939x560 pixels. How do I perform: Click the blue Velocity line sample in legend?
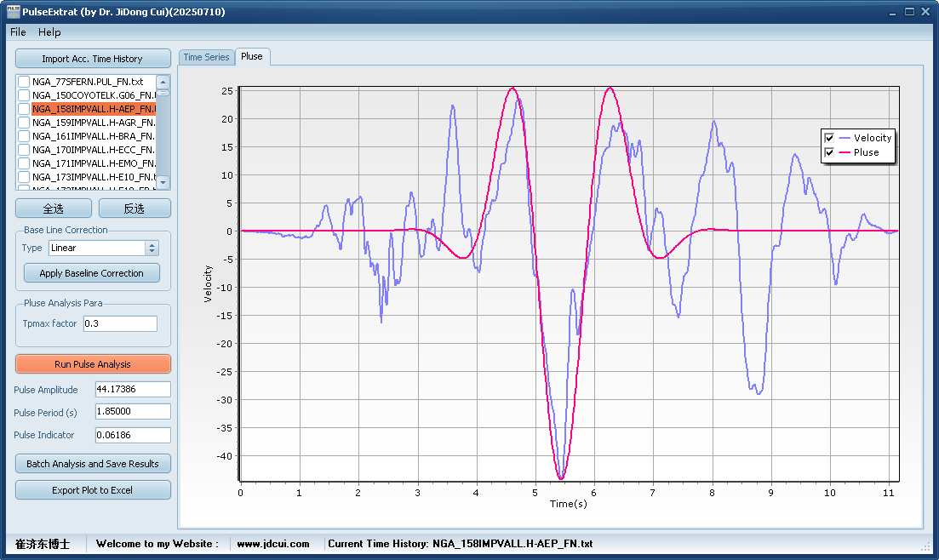(x=845, y=138)
